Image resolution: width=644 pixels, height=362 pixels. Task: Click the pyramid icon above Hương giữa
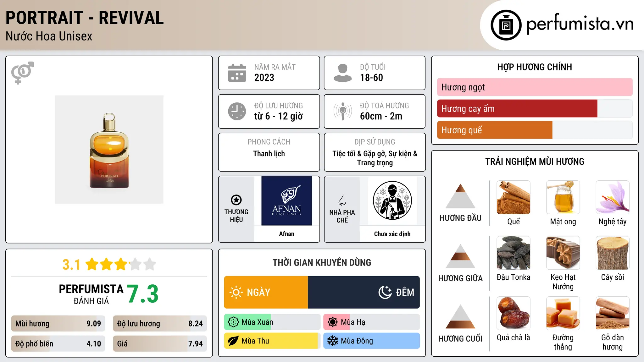point(460,256)
